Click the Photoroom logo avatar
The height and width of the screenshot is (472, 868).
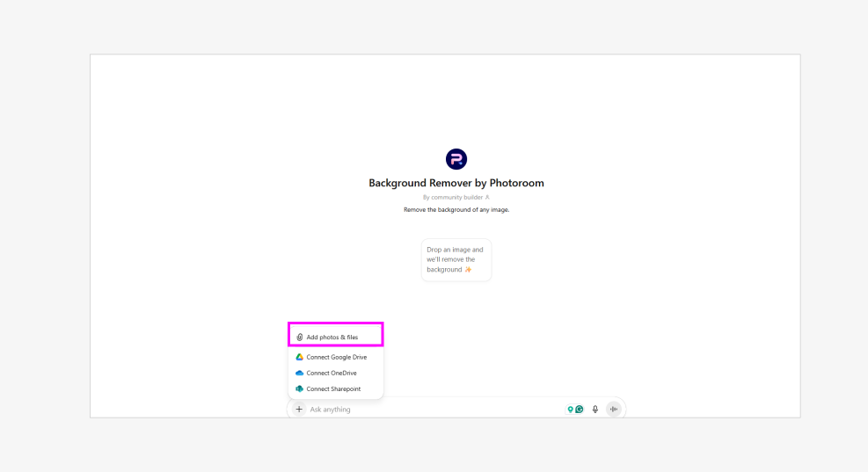coord(456,159)
